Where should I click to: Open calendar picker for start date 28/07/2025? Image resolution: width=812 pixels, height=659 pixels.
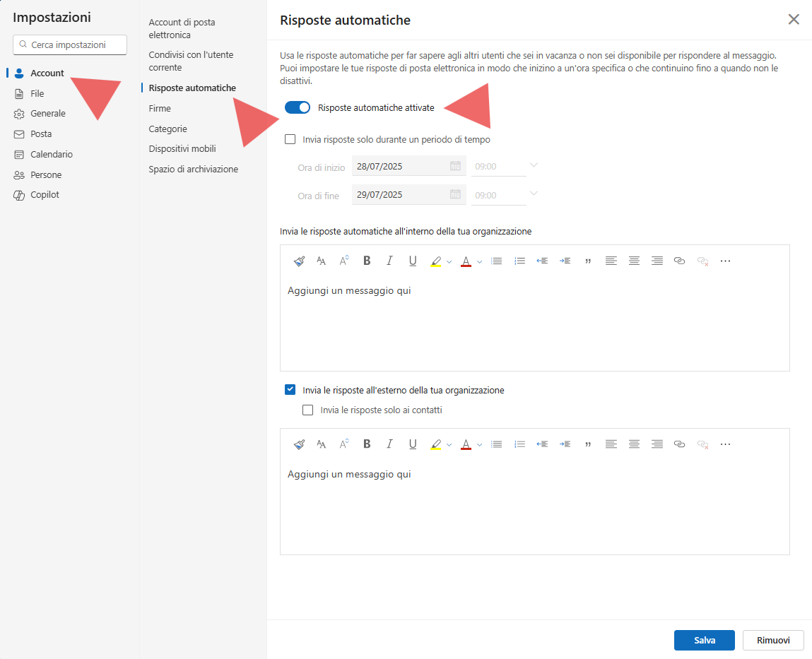click(x=455, y=166)
